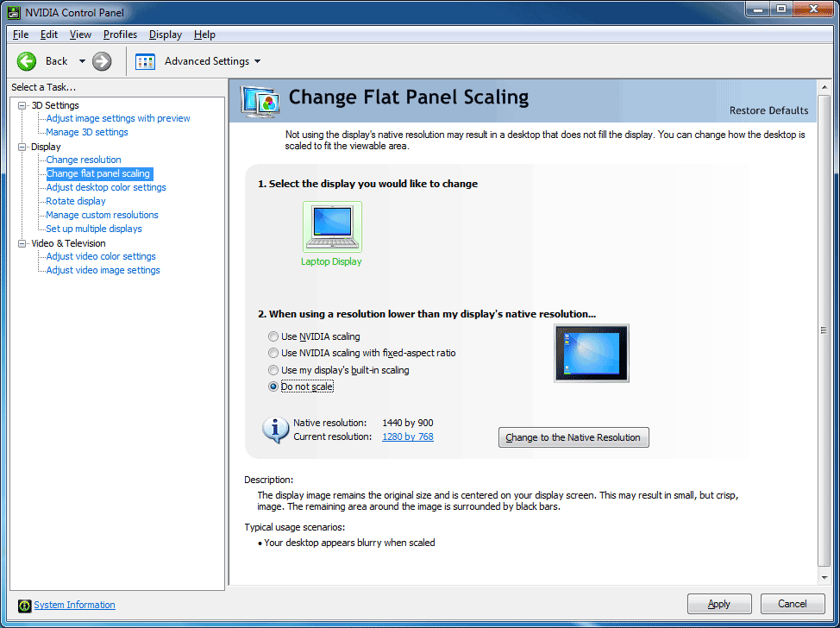This screenshot has height=628, width=840.
Task: Open the Rotate display task
Action: 76,201
